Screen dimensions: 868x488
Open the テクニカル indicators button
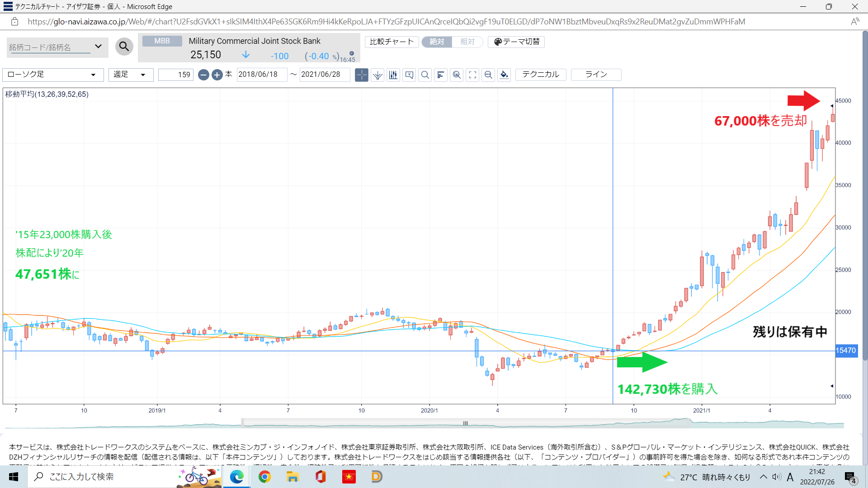(540, 75)
